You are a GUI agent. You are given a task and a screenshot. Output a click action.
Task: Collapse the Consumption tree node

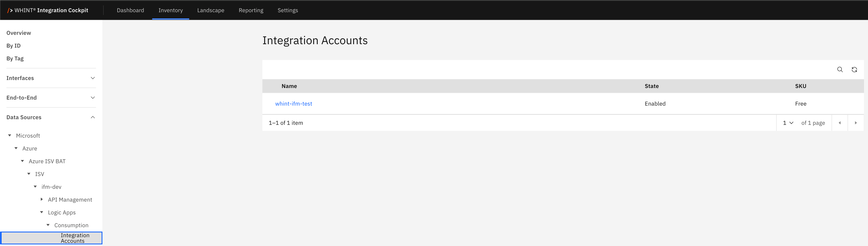48,225
